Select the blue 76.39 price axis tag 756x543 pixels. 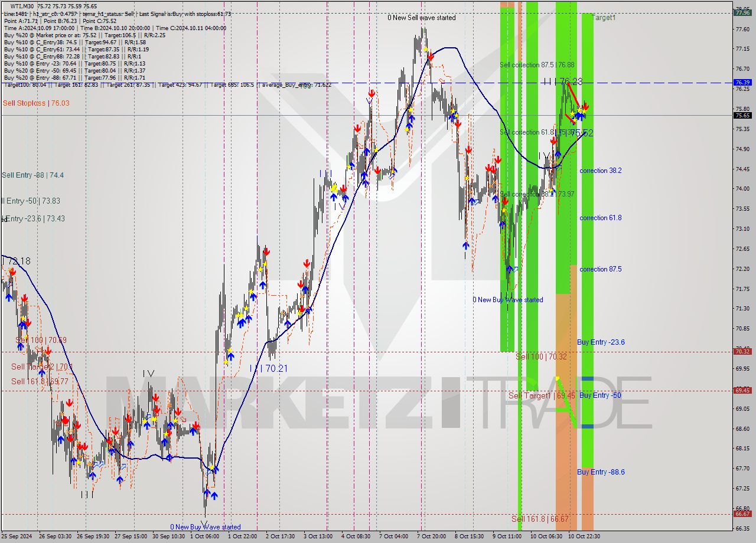742,83
